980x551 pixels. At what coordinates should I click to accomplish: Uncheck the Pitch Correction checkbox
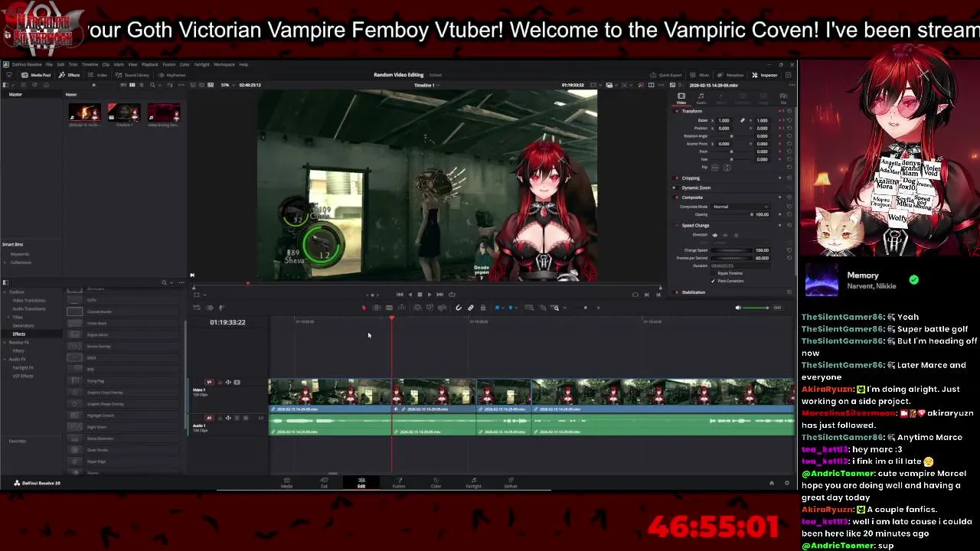(713, 281)
